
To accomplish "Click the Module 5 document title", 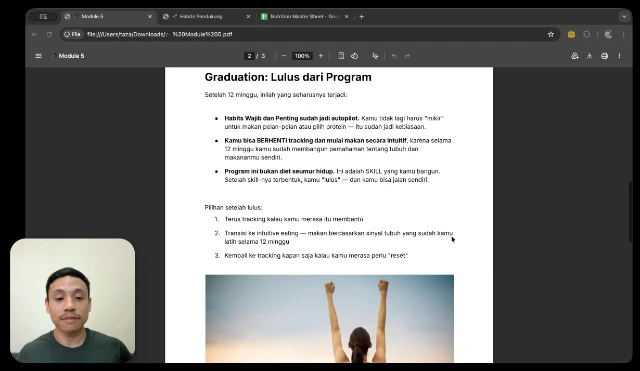I will [x=71, y=56].
